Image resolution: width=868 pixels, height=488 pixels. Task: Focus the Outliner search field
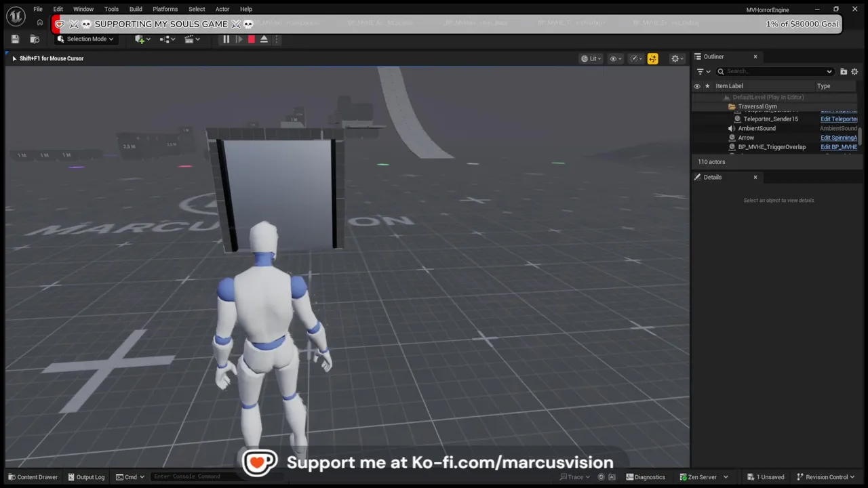click(774, 72)
